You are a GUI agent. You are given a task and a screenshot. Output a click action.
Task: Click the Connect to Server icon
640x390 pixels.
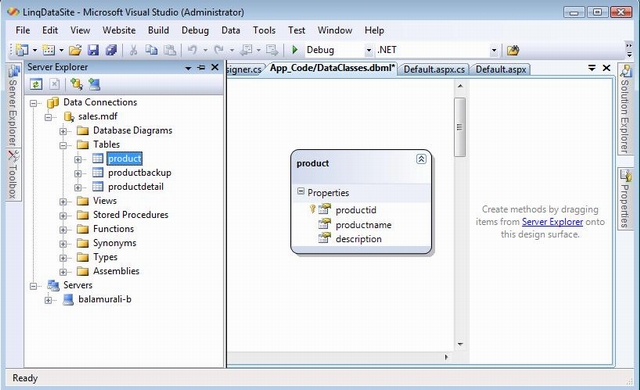pyautogui.click(x=94, y=84)
